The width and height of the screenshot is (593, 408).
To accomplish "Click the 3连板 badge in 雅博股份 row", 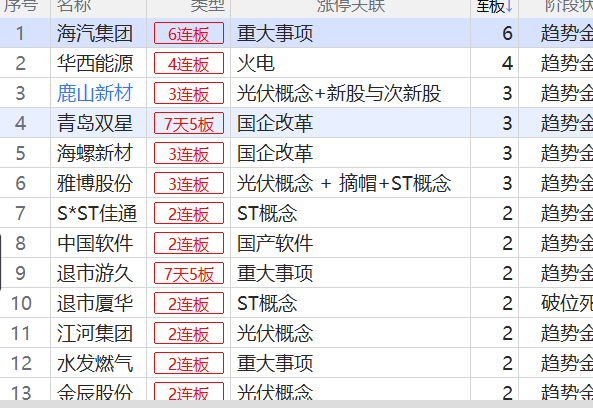I will point(189,183).
